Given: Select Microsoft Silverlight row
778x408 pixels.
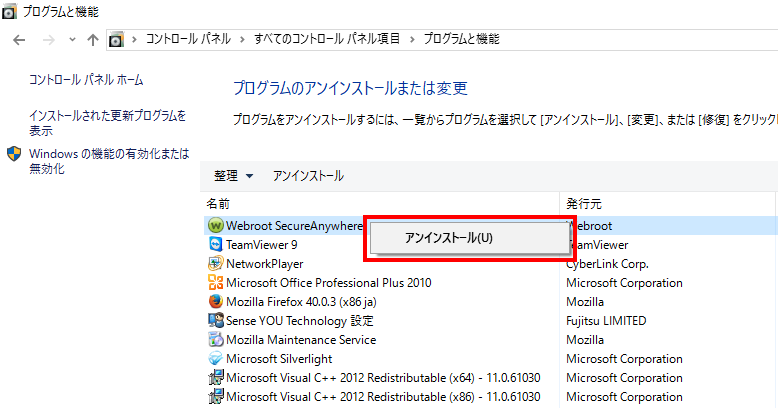Looking at the screenshot, I should click(x=279, y=359).
